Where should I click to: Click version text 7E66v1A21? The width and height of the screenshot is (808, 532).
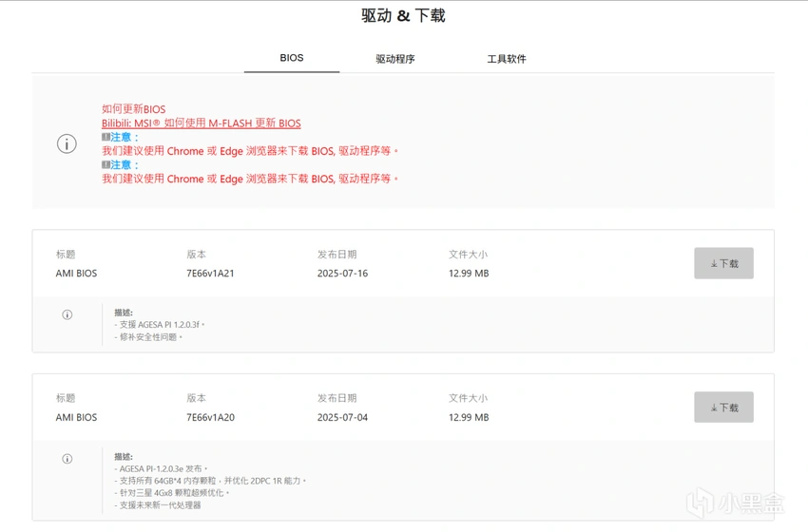(210, 274)
